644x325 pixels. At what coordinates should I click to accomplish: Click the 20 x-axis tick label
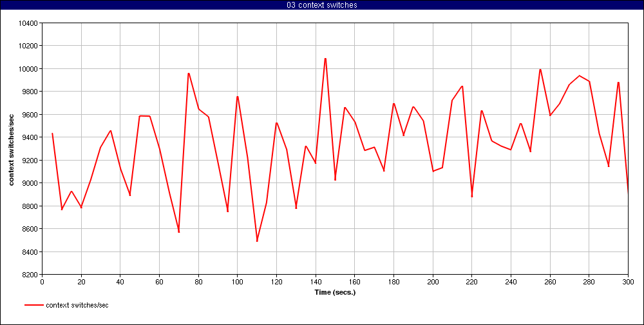click(81, 281)
